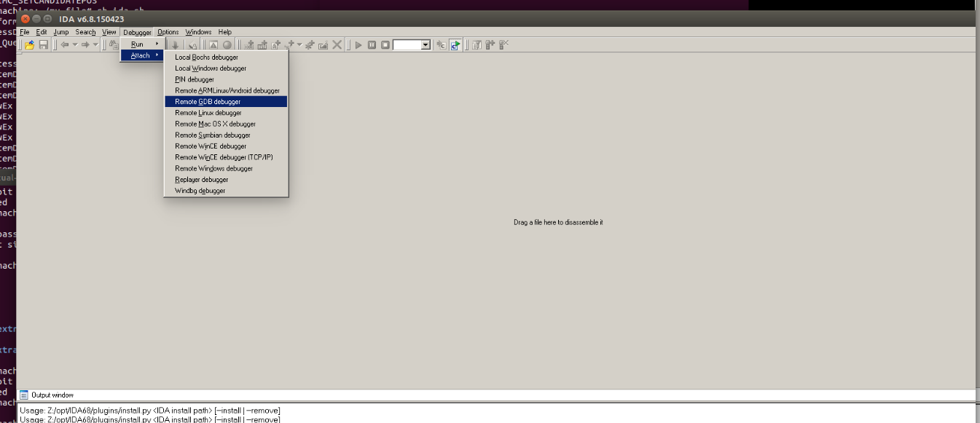The width and height of the screenshot is (980, 423).
Task: Click the X delete icon in toolbar
Action: tap(337, 45)
